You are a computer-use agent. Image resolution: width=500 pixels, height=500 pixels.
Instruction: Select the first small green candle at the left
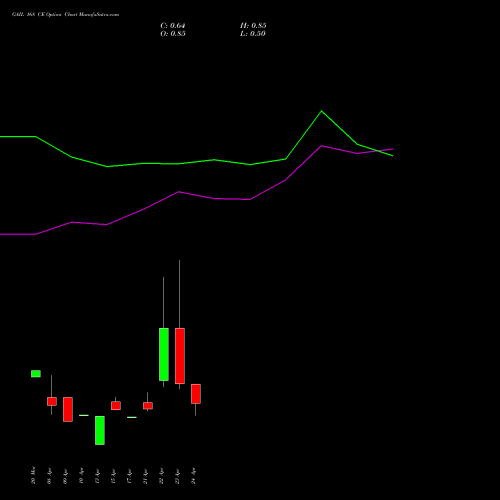(x=36, y=374)
